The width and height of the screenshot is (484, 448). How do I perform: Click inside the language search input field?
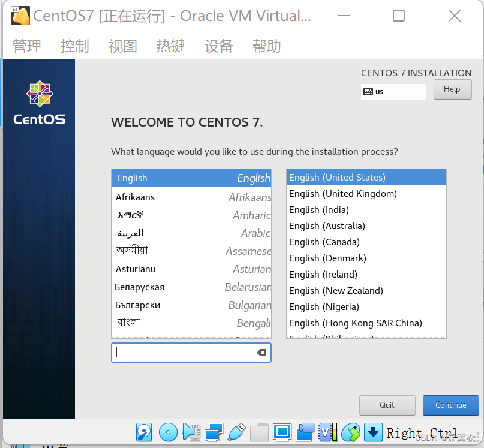pyautogui.click(x=186, y=353)
